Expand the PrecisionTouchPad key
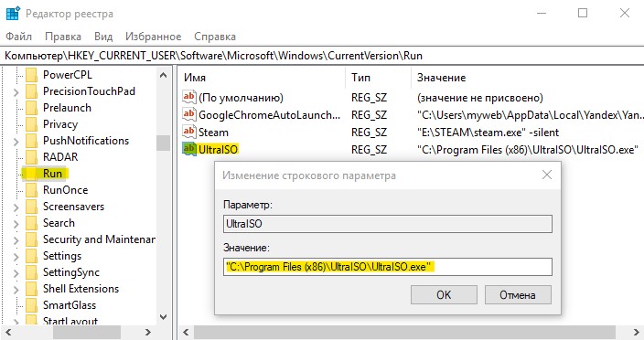Image resolution: width=644 pixels, height=340 pixels. [16, 92]
